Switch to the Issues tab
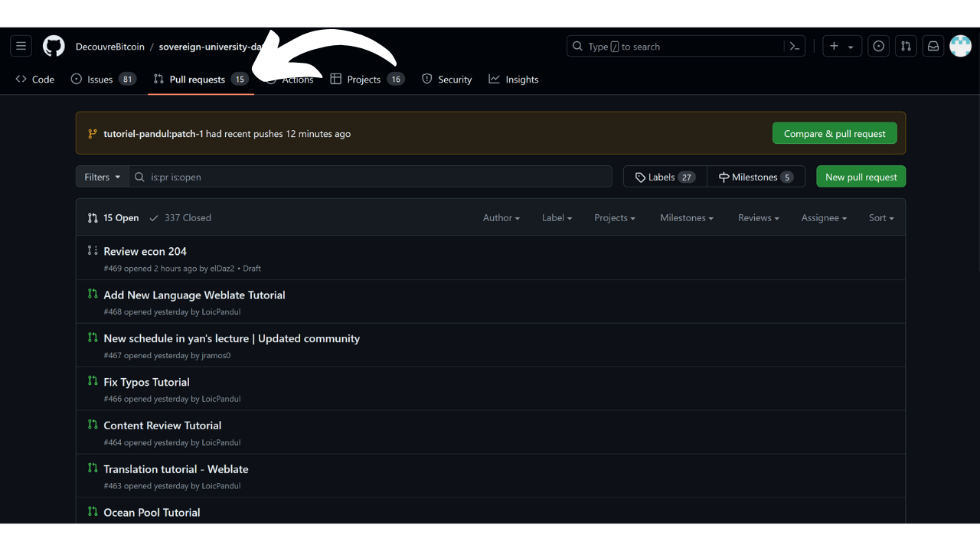 click(100, 80)
